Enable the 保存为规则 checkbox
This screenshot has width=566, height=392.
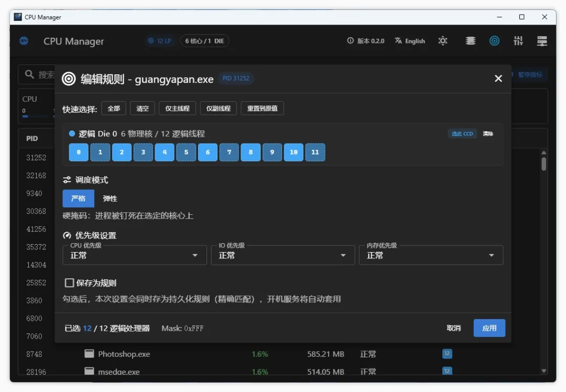69,282
